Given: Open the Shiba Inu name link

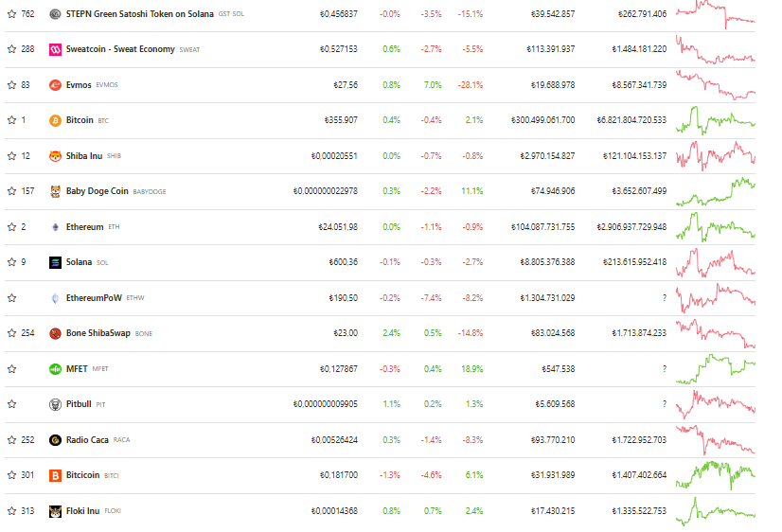Looking at the screenshot, I should coord(84,156).
